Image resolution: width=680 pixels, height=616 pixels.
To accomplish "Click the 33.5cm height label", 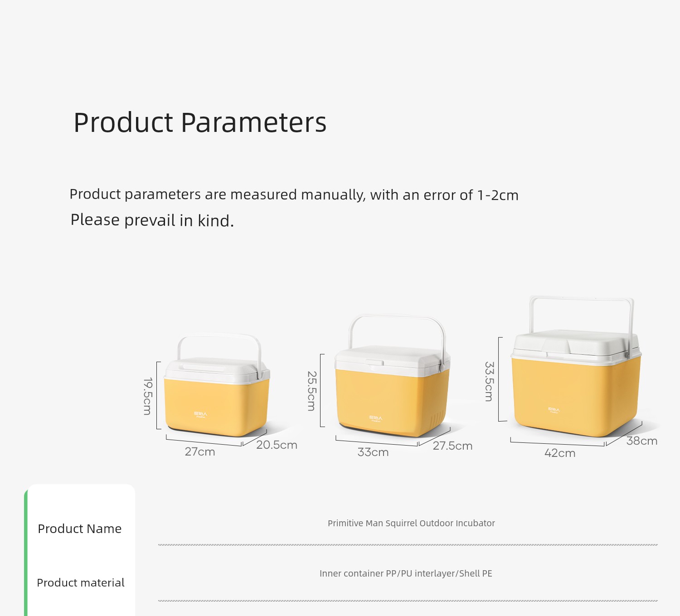I will pyautogui.click(x=489, y=381).
